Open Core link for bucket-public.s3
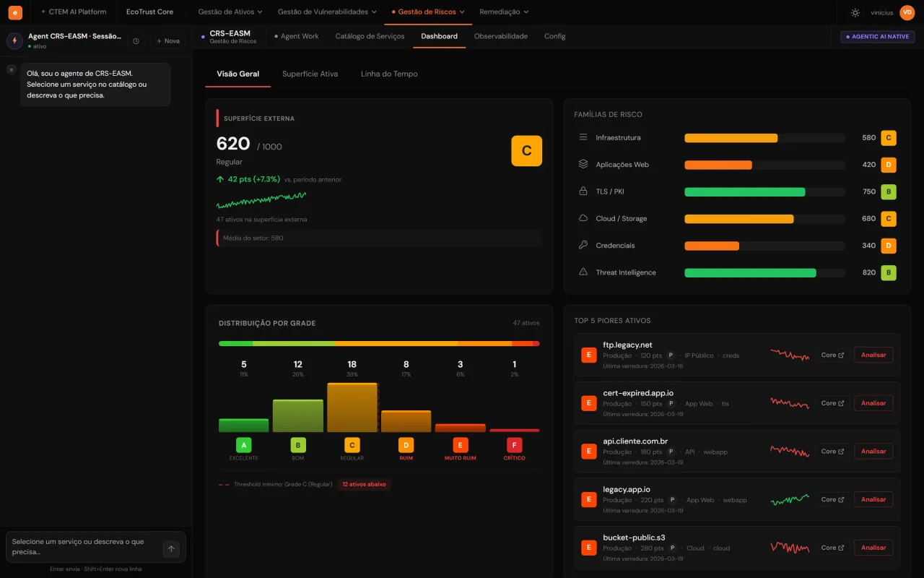The height and width of the screenshot is (578, 924). tap(832, 548)
